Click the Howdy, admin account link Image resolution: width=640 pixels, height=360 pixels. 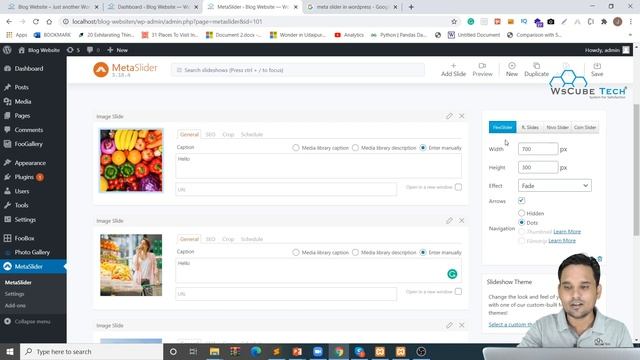coord(607,50)
